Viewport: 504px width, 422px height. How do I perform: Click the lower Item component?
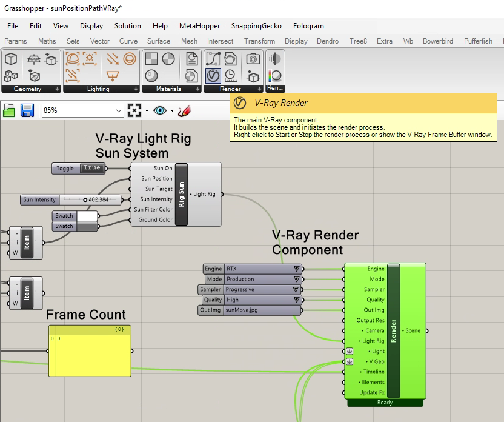coord(27,293)
